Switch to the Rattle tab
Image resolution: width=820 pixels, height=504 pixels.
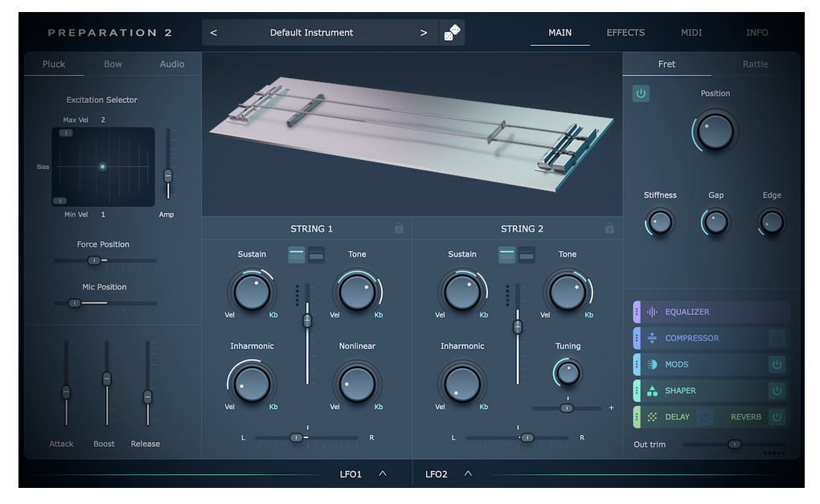click(x=755, y=64)
